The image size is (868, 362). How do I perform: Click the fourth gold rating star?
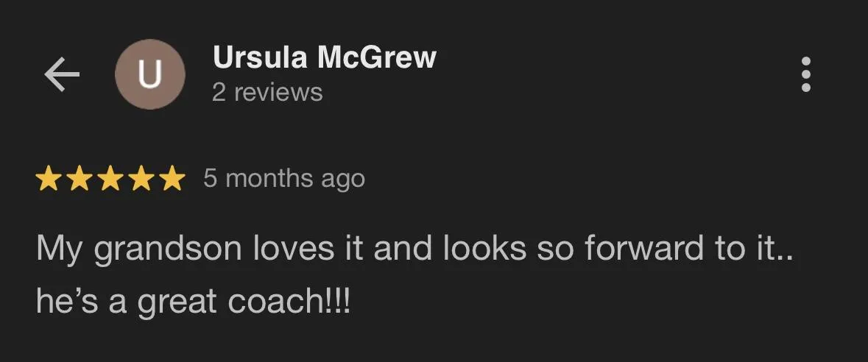141,180
